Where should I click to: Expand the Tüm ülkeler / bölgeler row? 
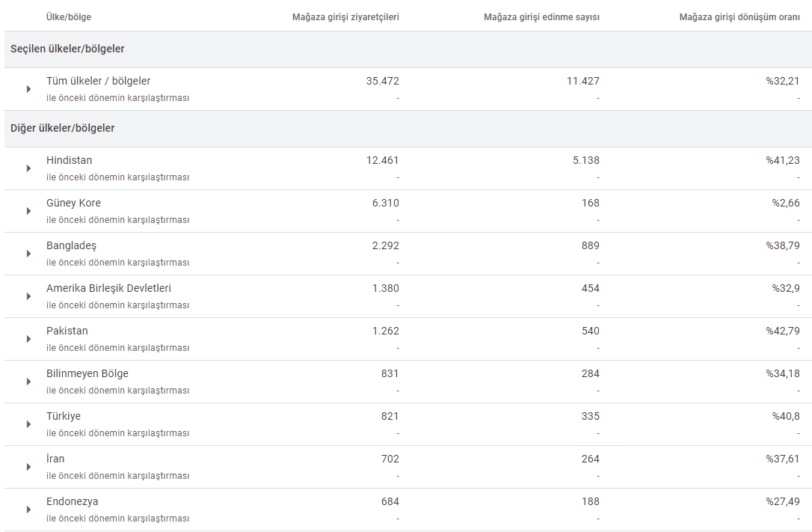[28, 89]
